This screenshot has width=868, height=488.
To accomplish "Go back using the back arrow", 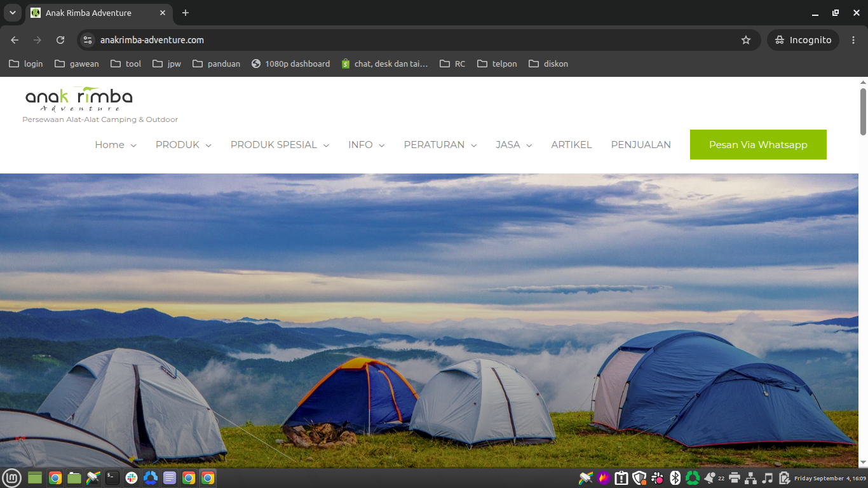I will click(15, 40).
